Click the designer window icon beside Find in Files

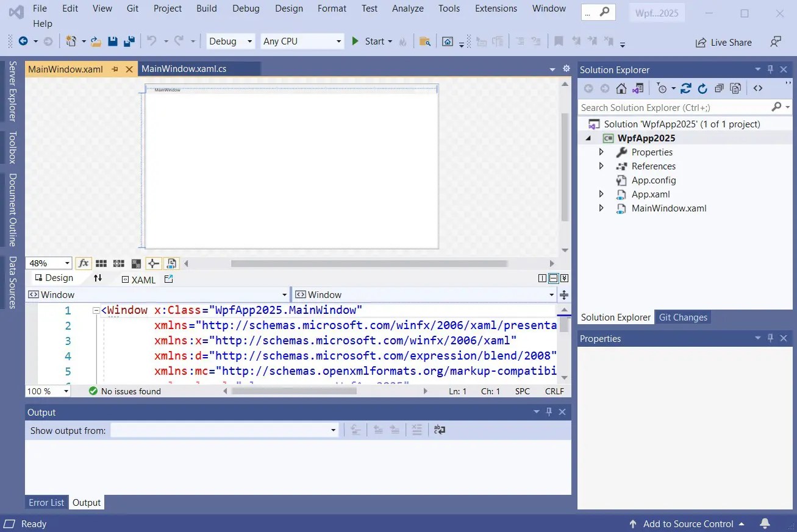point(448,41)
